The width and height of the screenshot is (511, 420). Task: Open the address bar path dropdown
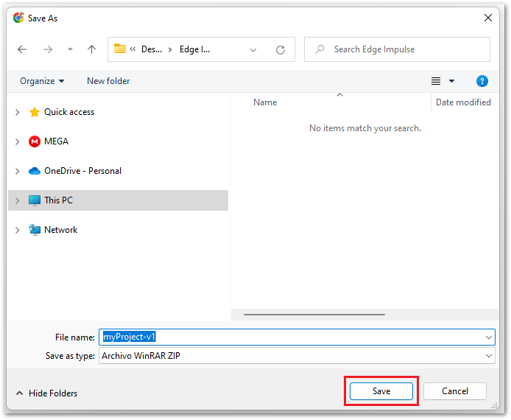click(x=253, y=50)
